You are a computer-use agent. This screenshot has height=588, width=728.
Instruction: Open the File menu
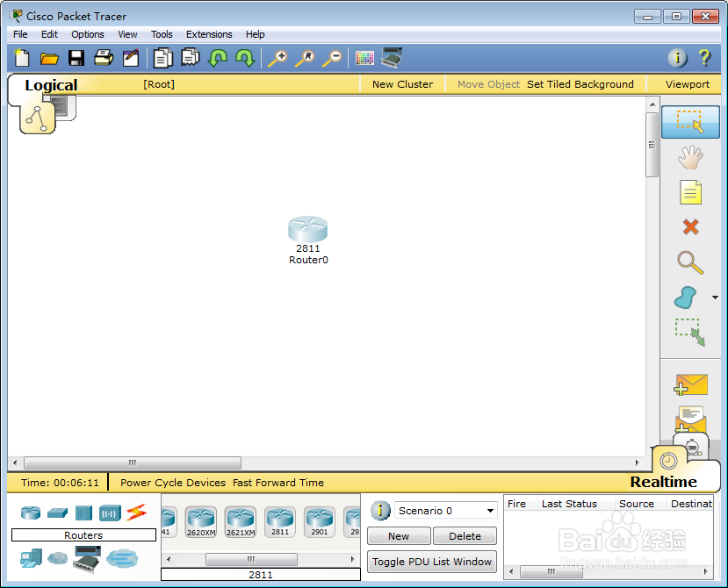[x=20, y=34]
